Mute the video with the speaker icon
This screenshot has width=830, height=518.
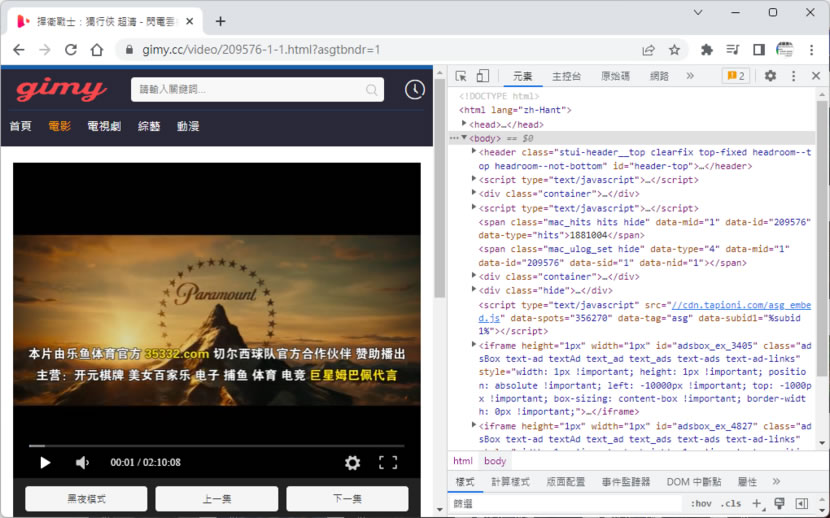pos(82,462)
